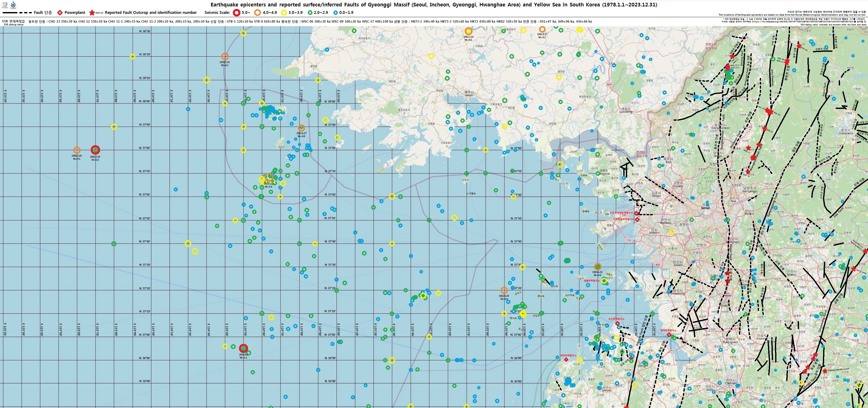This screenshot has width=868, height=408.
Task: Click the 1995.7.24 M=4.2 orange epicenter circle
Action: tap(225, 57)
